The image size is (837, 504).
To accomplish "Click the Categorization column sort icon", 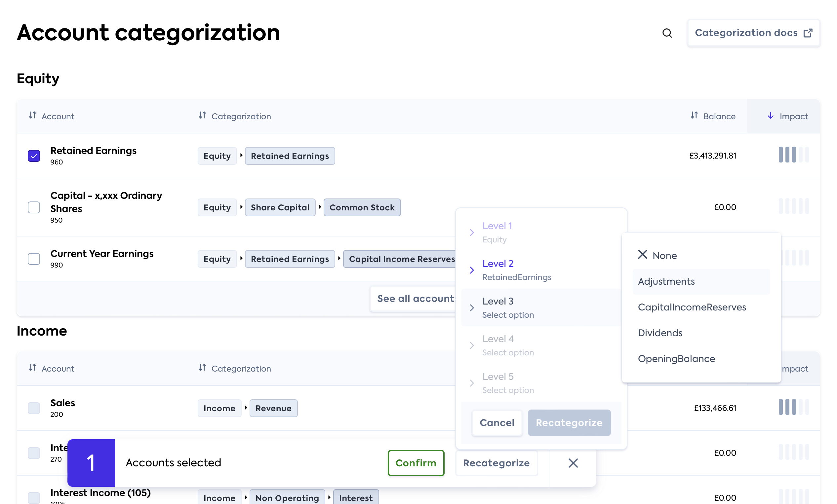I will tap(203, 116).
